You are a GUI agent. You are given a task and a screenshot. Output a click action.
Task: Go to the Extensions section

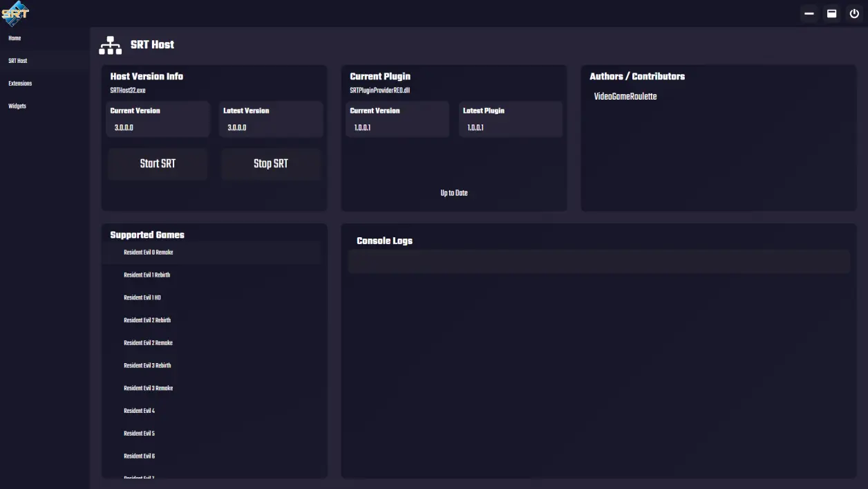(44, 84)
